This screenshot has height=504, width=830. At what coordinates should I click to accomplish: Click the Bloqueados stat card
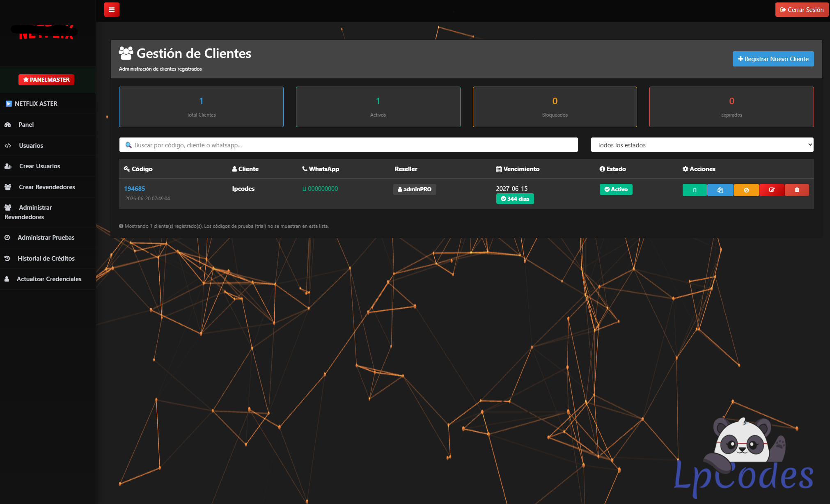click(555, 107)
